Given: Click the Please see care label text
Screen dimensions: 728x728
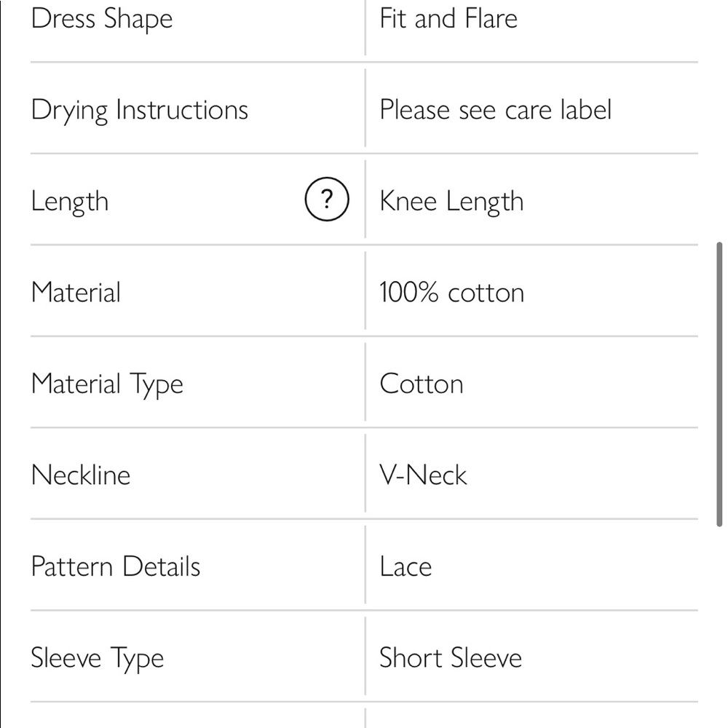Looking at the screenshot, I should point(495,110).
